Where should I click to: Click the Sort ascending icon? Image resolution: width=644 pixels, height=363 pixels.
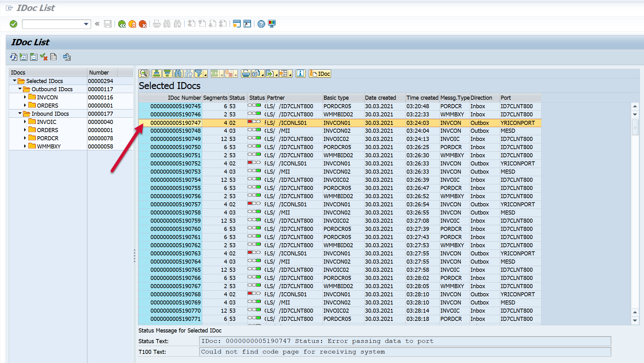(x=157, y=74)
